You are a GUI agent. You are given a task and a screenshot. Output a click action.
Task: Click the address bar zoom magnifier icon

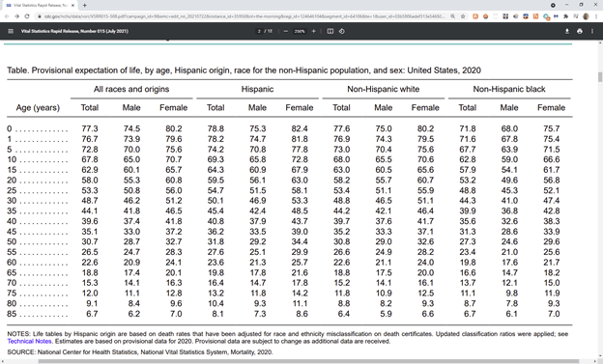pyautogui.click(x=452, y=16)
